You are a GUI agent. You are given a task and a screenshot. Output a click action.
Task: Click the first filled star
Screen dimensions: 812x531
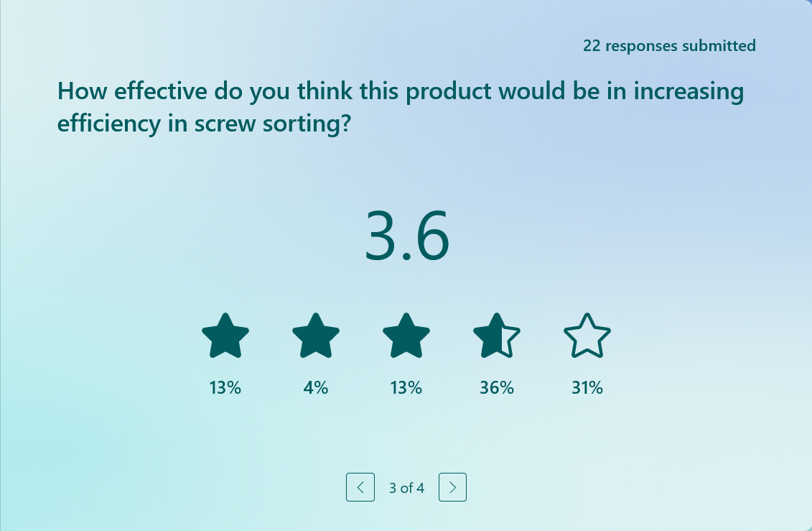(225, 336)
